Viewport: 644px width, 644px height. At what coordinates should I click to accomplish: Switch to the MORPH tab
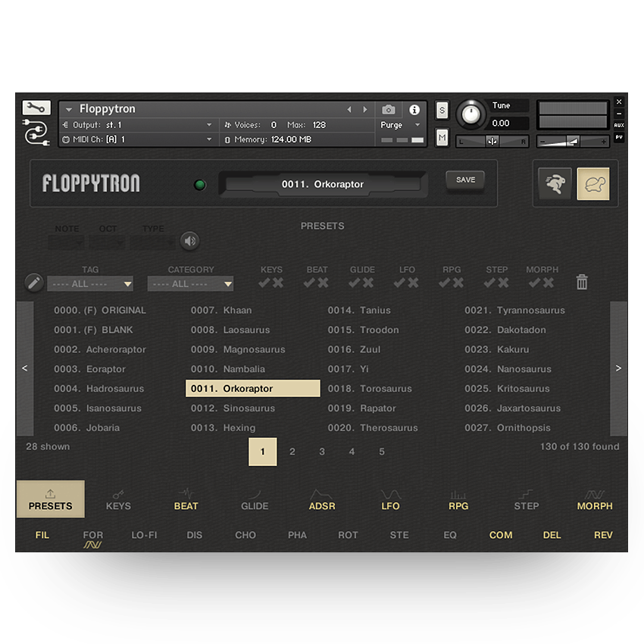595,500
